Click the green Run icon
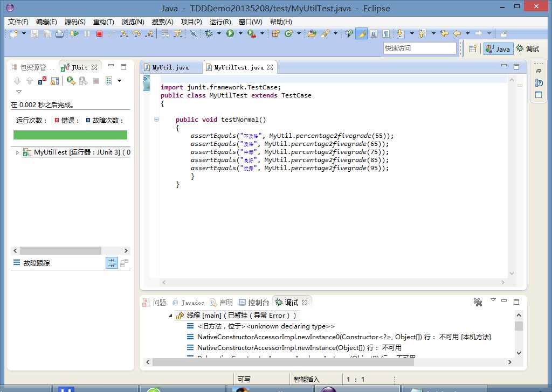Viewport: 552px width, 392px height. (x=230, y=34)
